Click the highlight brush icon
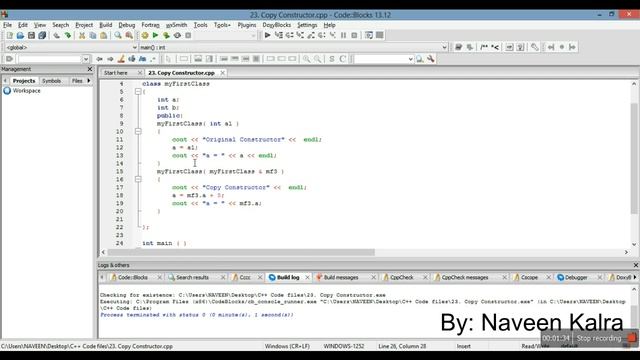Viewport: 640px width, 360px height. (x=121, y=59)
